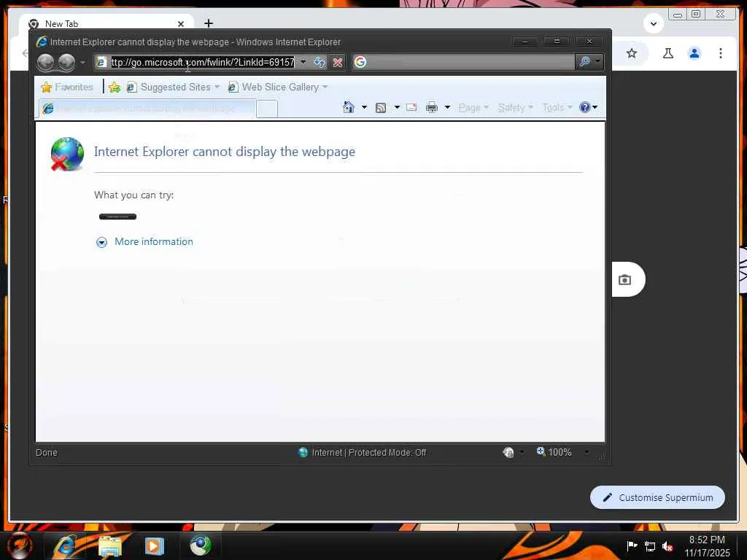Open Suggested Sites in favorites bar

pos(174,87)
